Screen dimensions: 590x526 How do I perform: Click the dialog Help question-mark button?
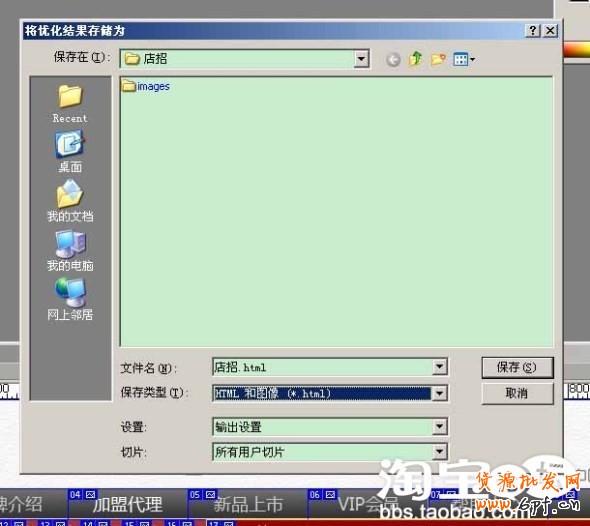click(x=532, y=30)
